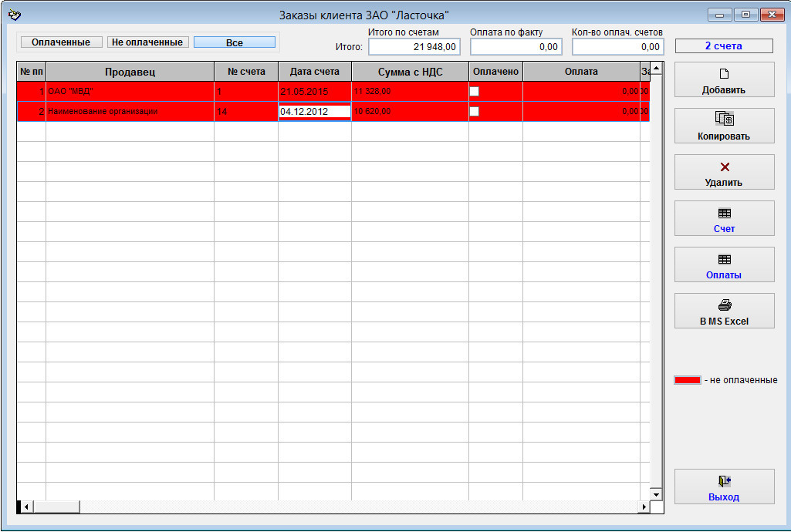Screen dimensions: 791x532
Task: Click the В MS Excel label
Action: 724,322
